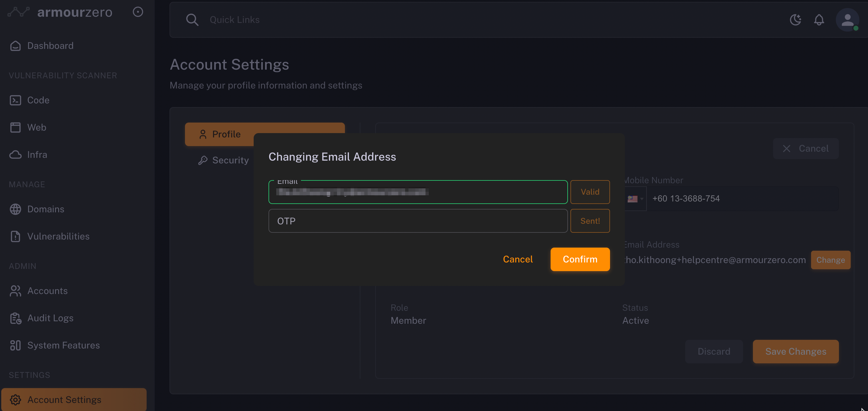This screenshot has height=411, width=868.
Task: Open System Features in sidebar
Action: coord(63,345)
